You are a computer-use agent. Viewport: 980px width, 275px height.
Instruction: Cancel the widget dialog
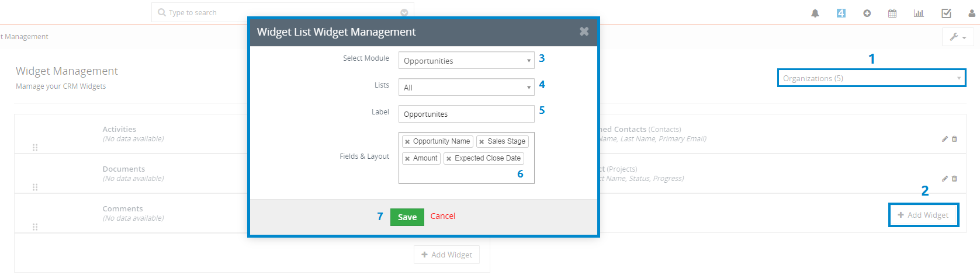[x=442, y=216]
